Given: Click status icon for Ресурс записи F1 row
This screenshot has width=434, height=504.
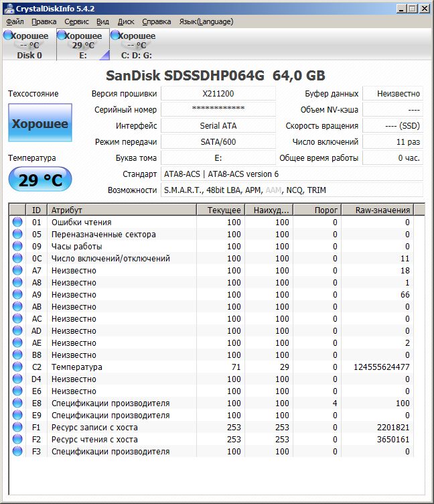Looking at the screenshot, I should click(x=17, y=427).
